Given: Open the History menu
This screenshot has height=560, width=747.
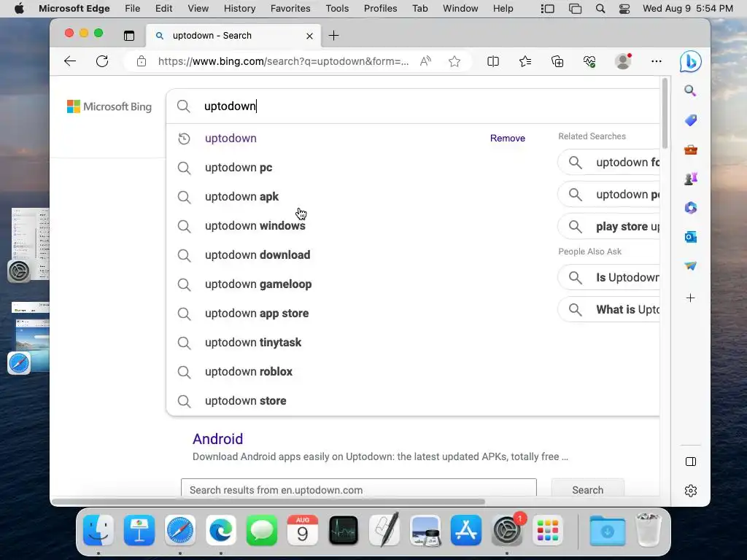Looking at the screenshot, I should point(239,9).
